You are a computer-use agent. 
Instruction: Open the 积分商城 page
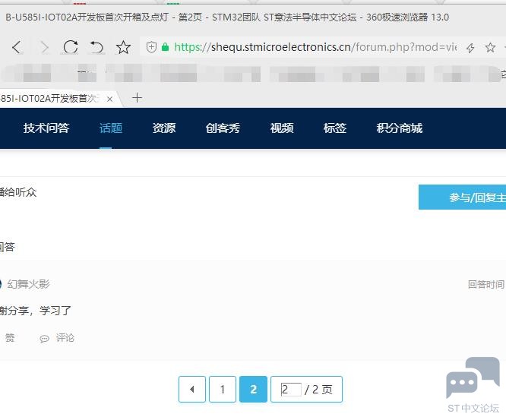pos(399,128)
